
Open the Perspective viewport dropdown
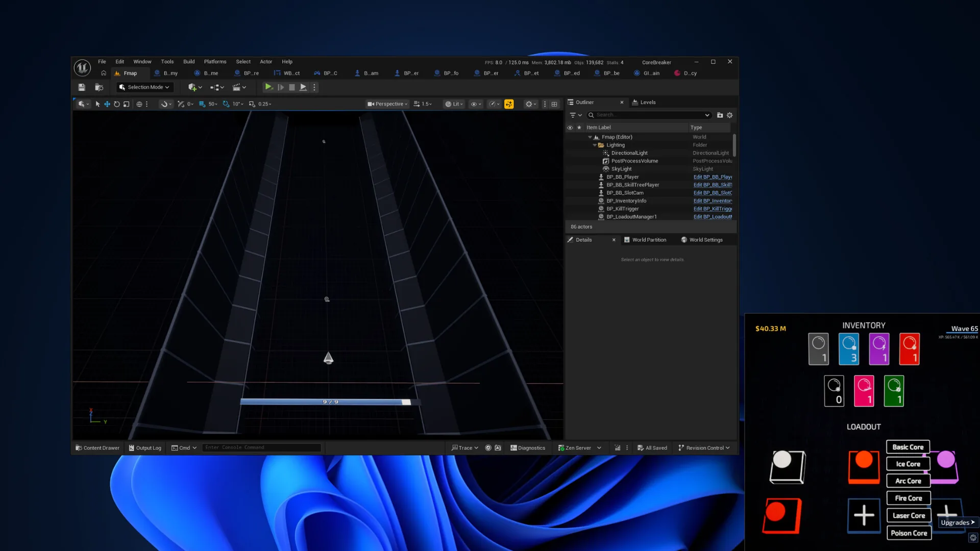[x=387, y=104]
